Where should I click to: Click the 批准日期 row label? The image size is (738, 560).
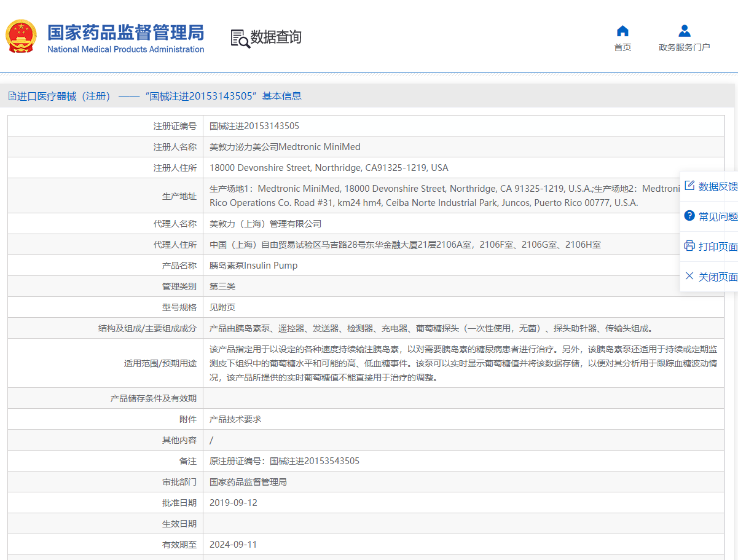tap(179, 503)
